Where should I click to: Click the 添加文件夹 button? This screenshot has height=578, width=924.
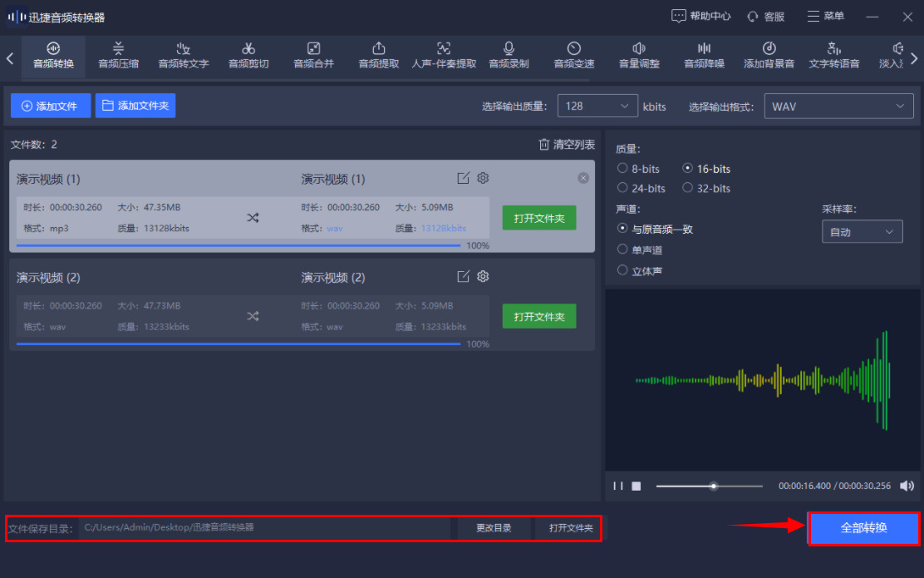point(135,106)
